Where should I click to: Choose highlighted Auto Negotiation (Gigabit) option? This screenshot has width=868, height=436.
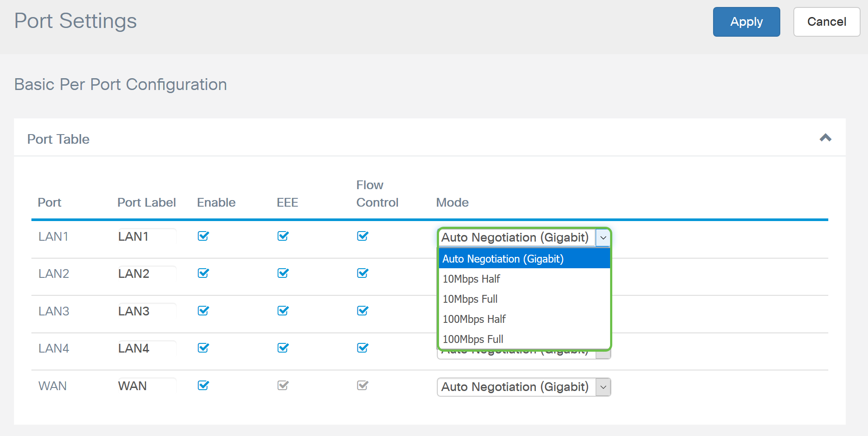coord(503,259)
